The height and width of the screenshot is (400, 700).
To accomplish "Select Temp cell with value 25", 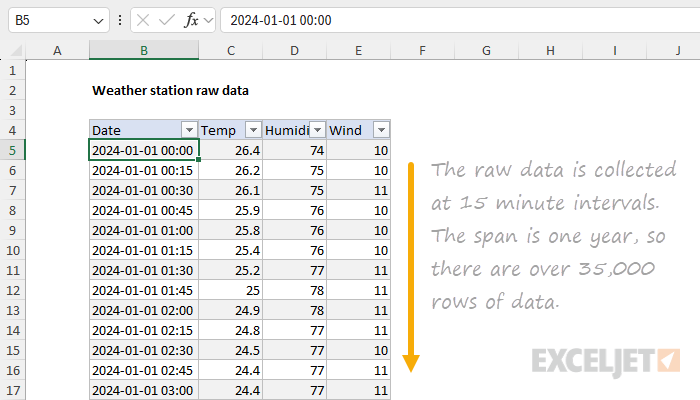I will [x=230, y=290].
